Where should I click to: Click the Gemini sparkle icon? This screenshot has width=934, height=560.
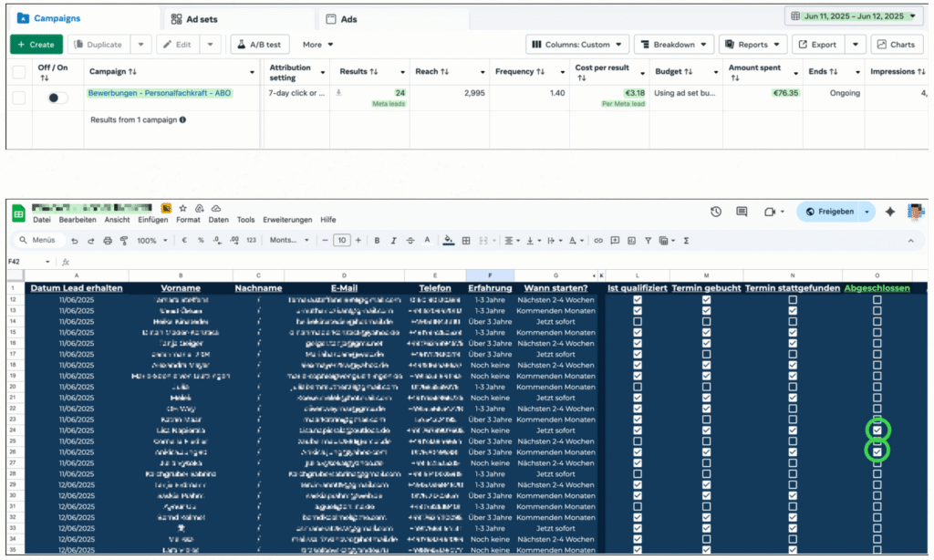point(890,212)
